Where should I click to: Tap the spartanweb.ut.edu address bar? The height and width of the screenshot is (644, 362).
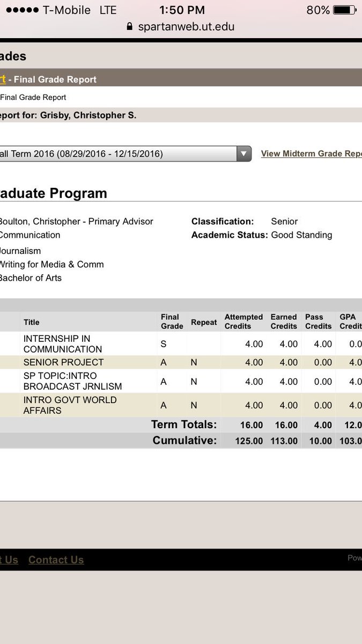click(181, 26)
